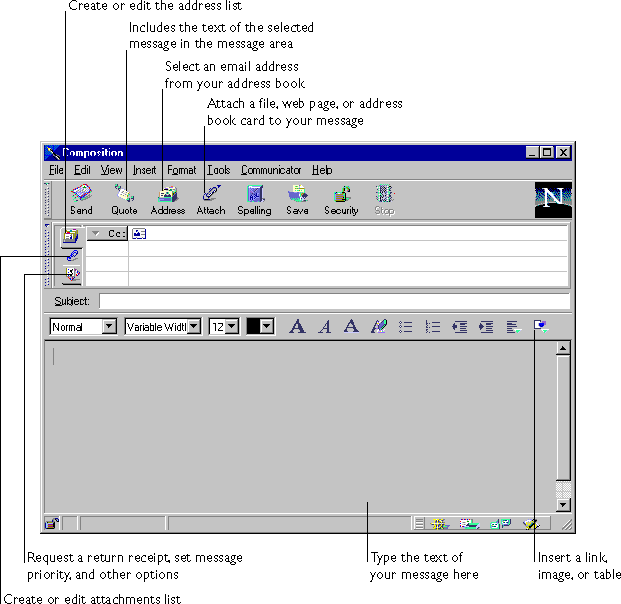Toggle the message options tab
The height and width of the screenshot is (604, 621).
point(70,274)
